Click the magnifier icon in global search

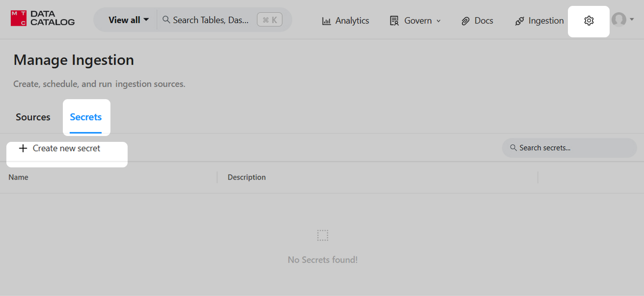166,20
